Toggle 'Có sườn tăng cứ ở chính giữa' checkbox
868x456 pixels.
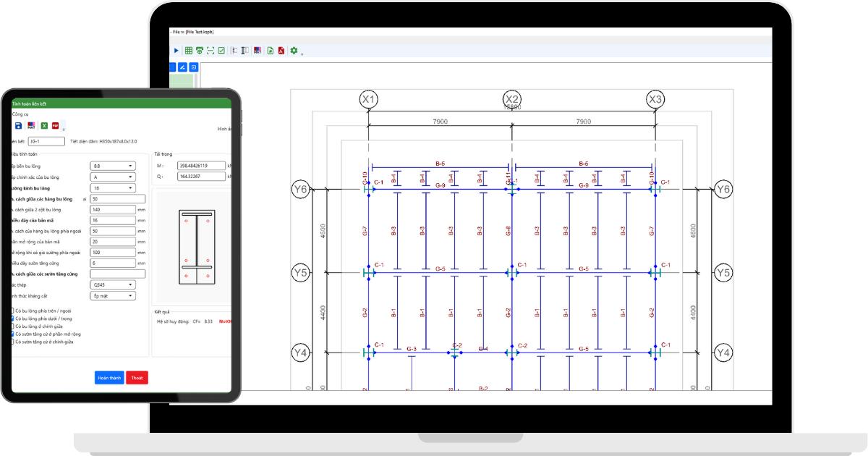[x=12, y=342]
